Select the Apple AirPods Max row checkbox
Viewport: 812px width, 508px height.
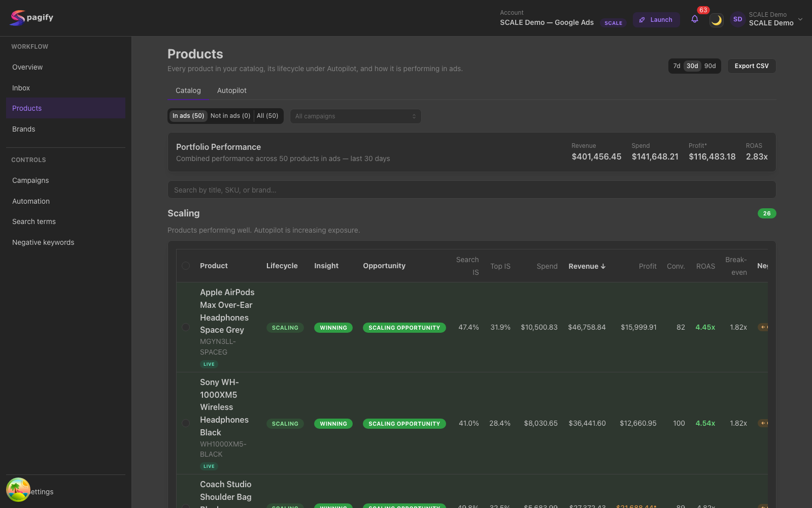pos(186,327)
